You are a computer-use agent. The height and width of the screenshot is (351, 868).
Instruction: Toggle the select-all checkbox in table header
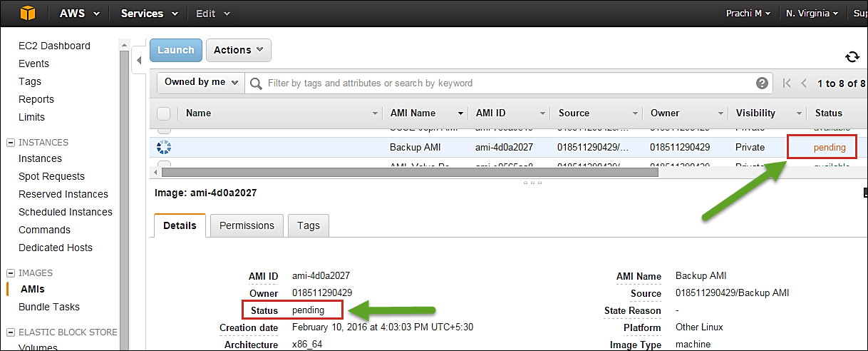coord(163,113)
